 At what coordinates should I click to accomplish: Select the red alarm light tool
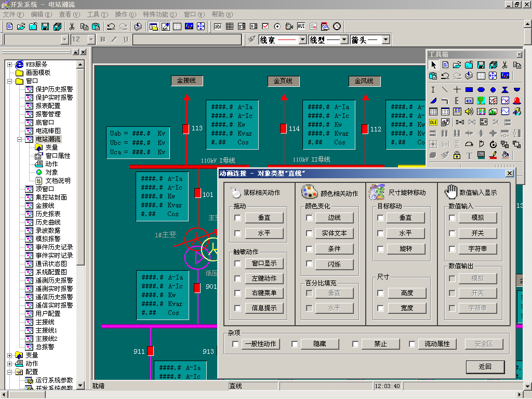[517, 100]
